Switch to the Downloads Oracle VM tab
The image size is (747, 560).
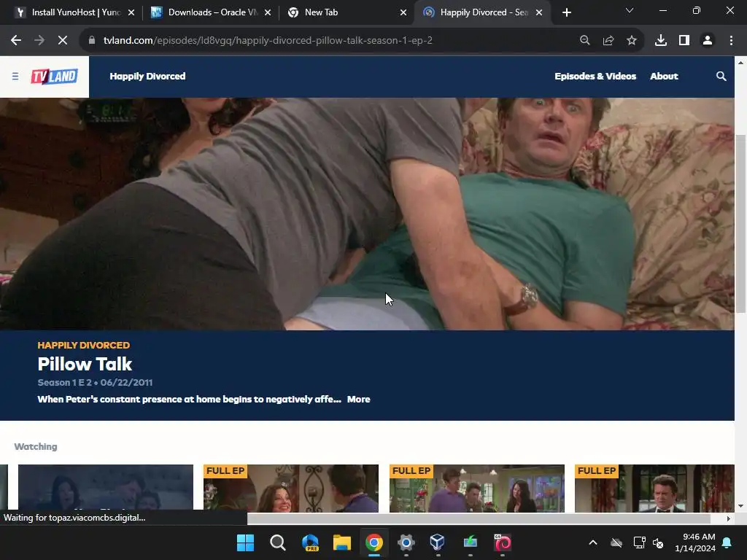click(211, 12)
